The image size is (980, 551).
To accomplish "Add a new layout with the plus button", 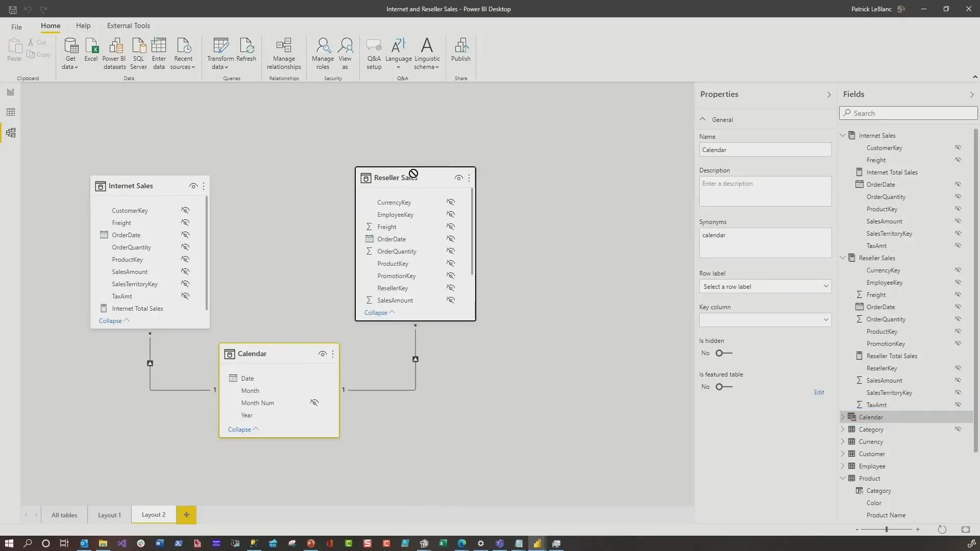I will [186, 515].
